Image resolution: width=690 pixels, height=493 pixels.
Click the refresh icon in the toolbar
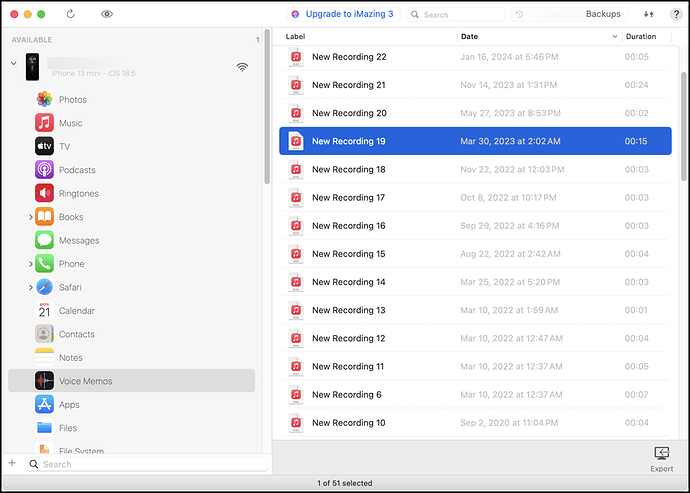tap(70, 14)
